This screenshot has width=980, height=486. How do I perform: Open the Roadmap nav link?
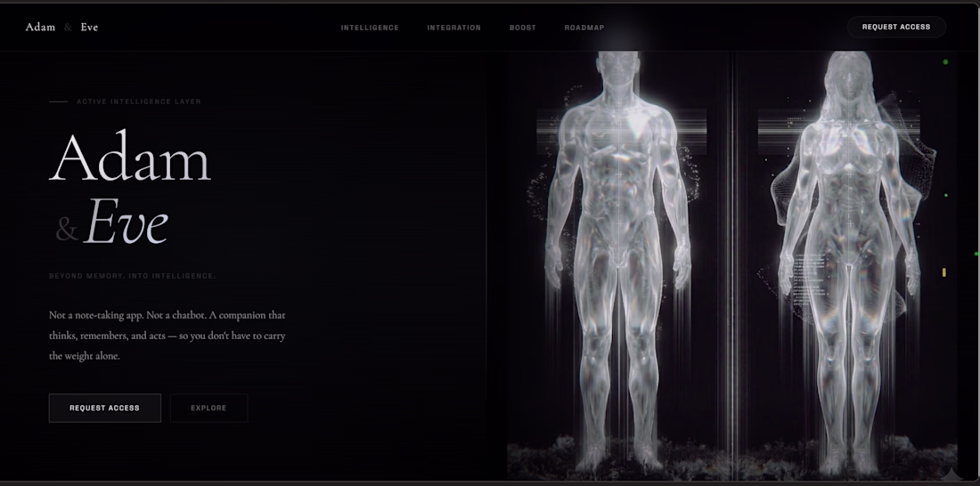pyautogui.click(x=584, y=28)
